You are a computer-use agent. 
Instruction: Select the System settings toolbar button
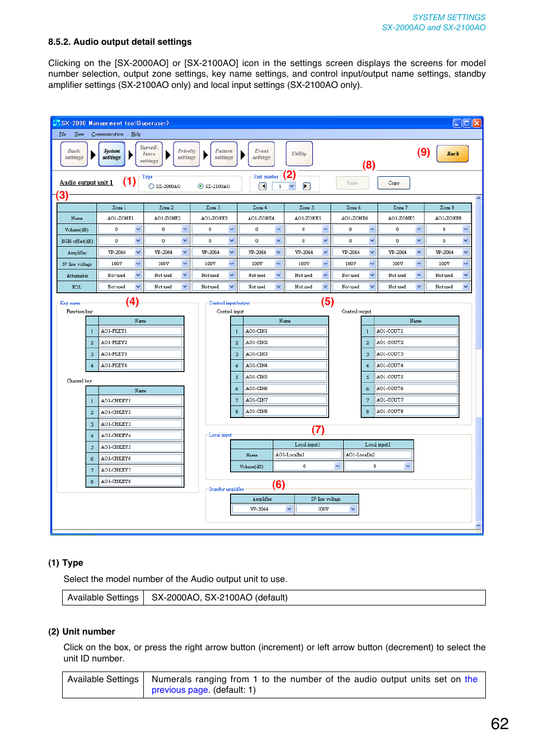(111, 154)
